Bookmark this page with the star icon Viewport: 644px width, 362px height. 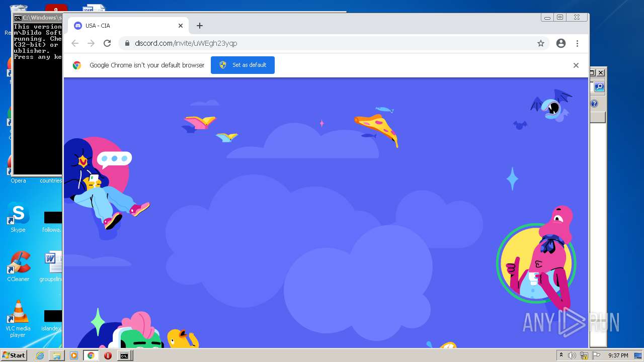coord(541,43)
